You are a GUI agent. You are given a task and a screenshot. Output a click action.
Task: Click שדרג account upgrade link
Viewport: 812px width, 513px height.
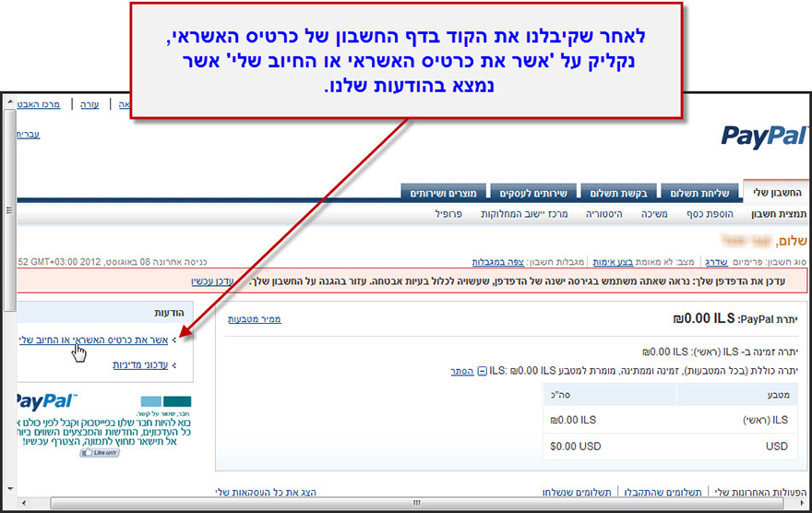pyautogui.click(x=717, y=262)
